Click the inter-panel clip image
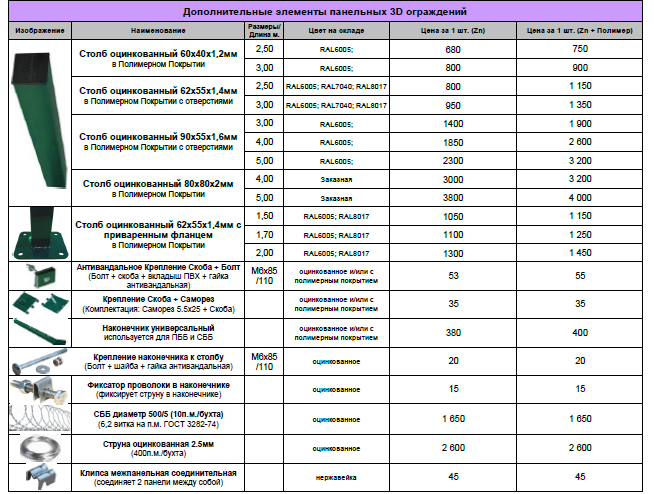Screen dimensions: 654x494 (x=41, y=476)
